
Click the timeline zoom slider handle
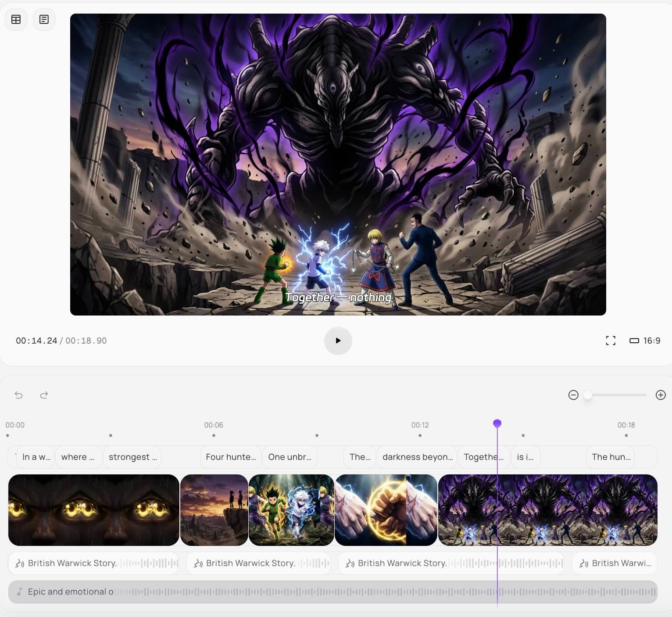(588, 395)
